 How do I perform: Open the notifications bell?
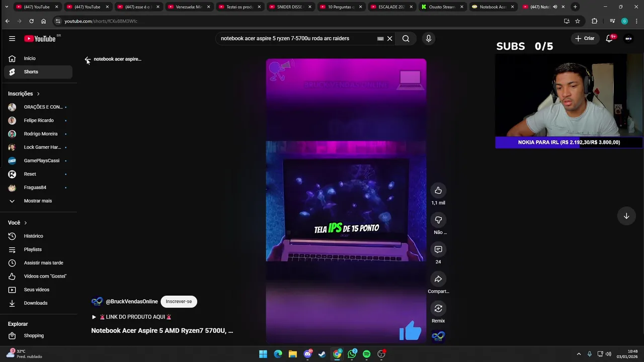point(609,39)
